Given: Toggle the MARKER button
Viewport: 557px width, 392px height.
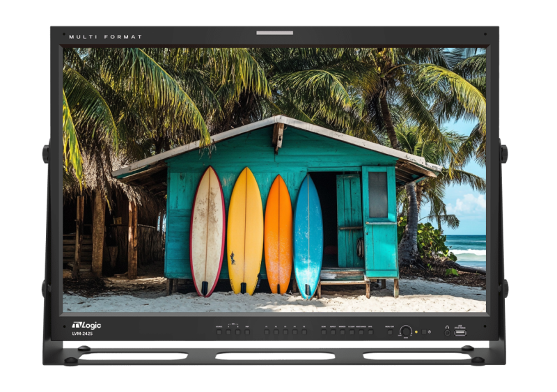Looking at the screenshot, I should pos(342,332).
